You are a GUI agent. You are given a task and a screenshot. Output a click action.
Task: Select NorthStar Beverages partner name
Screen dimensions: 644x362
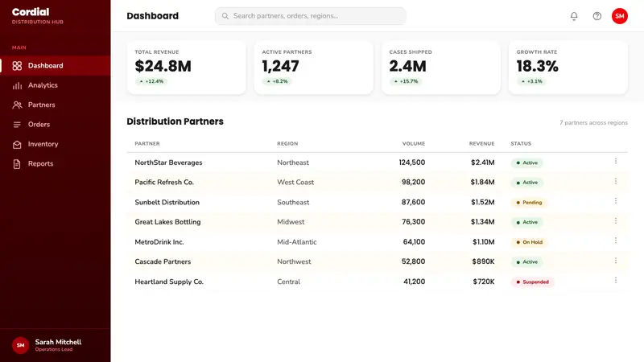click(x=168, y=162)
